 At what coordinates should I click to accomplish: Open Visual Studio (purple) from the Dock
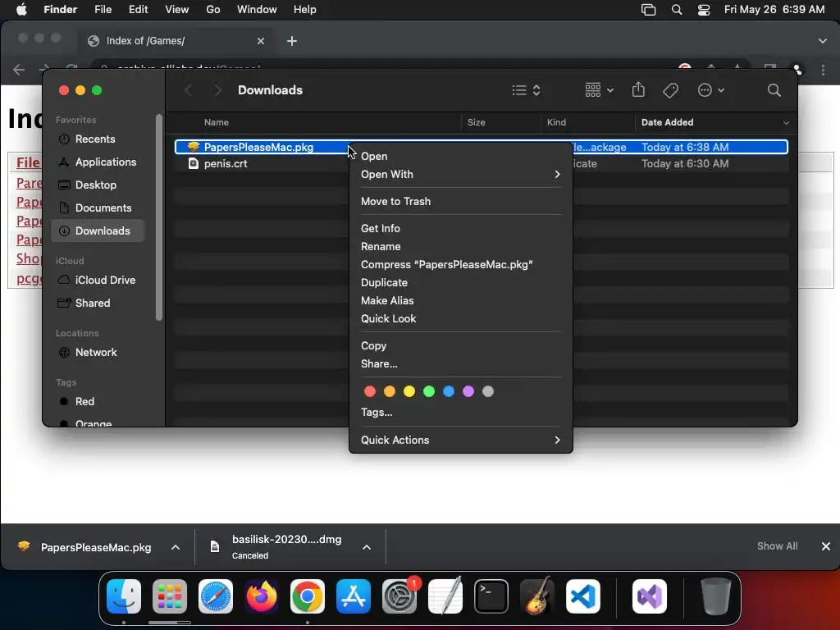650,596
